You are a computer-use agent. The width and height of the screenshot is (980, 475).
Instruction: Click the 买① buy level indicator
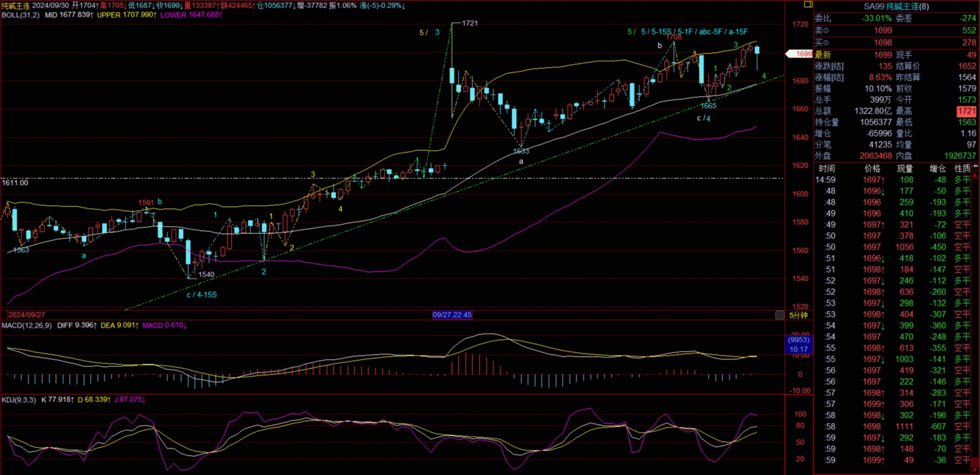822,43
